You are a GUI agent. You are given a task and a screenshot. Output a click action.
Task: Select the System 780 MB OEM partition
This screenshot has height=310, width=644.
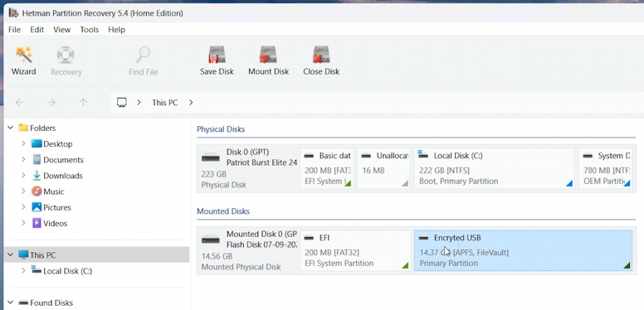tap(605, 168)
